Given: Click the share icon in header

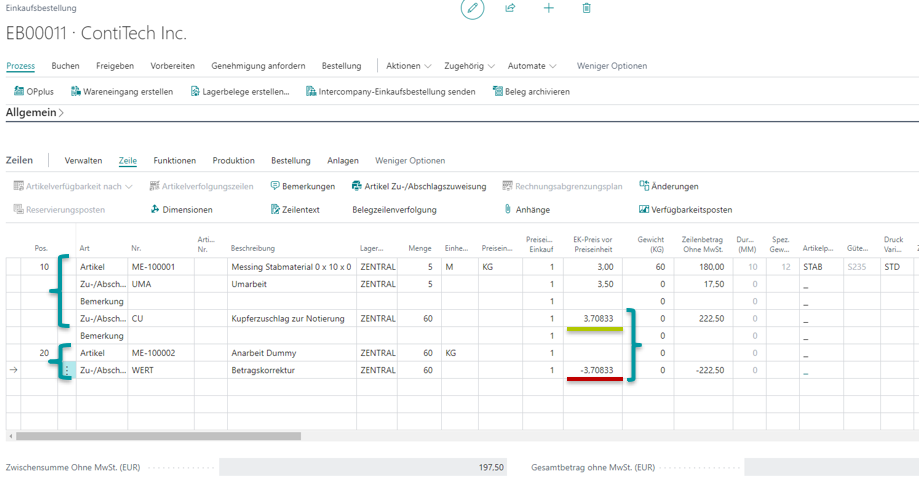Looking at the screenshot, I should [x=510, y=8].
